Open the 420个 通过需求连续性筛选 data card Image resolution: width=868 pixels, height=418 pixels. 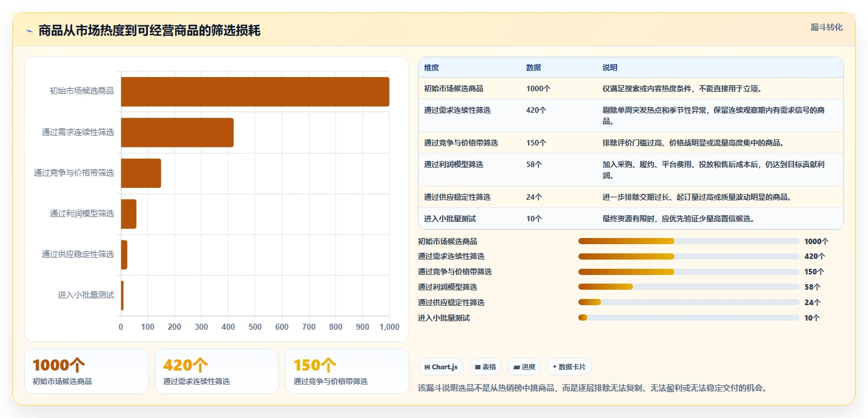pos(216,371)
